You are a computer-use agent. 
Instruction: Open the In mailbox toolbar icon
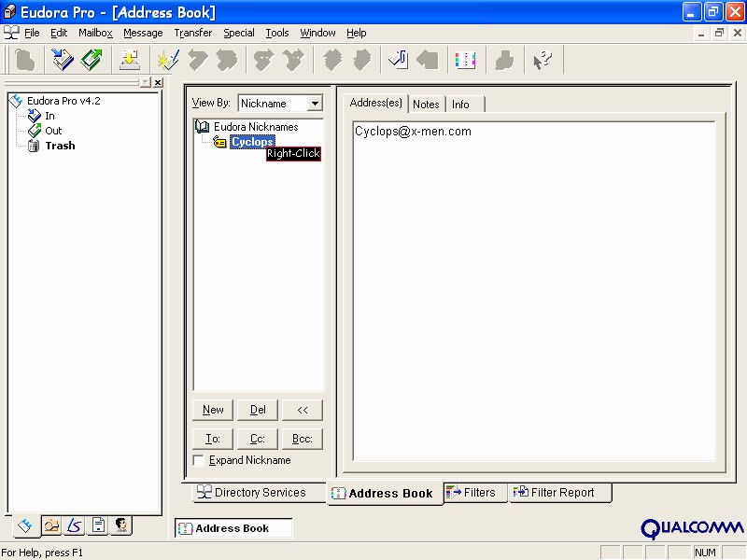tap(63, 61)
